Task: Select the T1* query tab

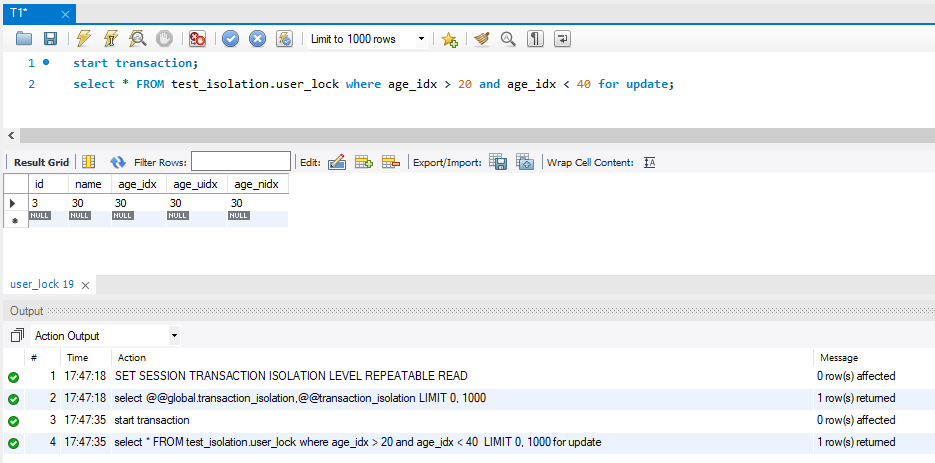Action: point(39,14)
